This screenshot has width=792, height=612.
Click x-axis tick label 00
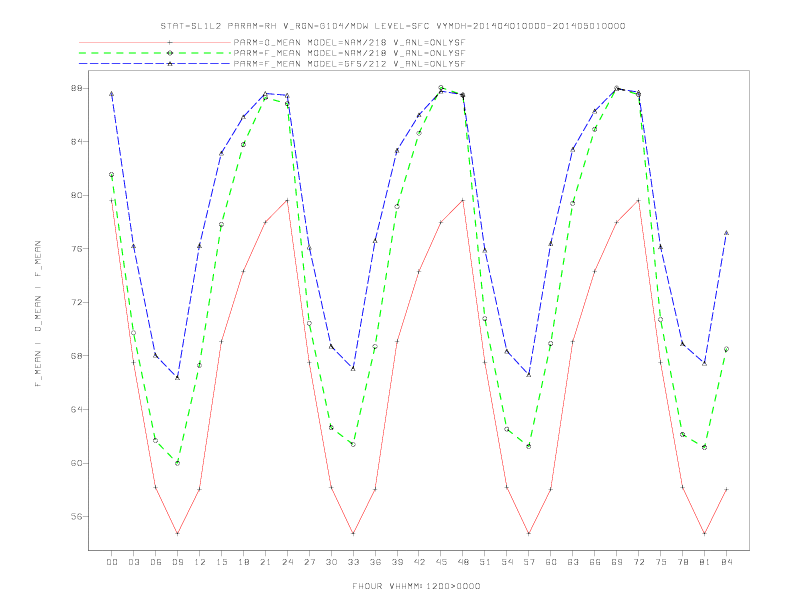[x=112, y=562]
